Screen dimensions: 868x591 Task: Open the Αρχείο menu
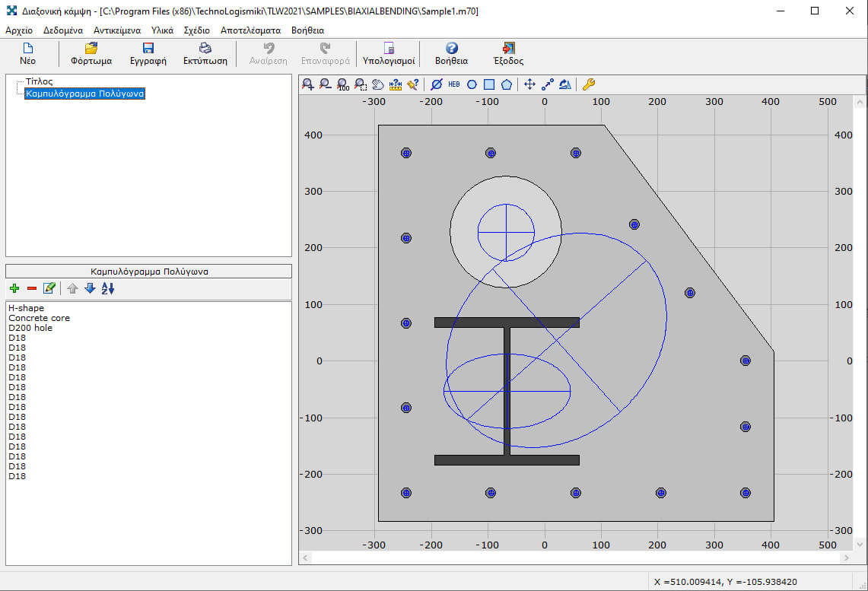pyautogui.click(x=19, y=30)
